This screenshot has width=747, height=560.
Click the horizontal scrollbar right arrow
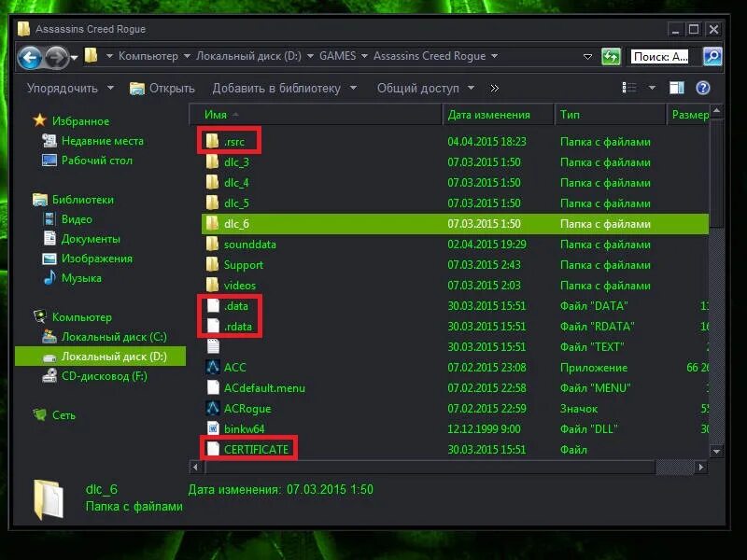click(701, 468)
